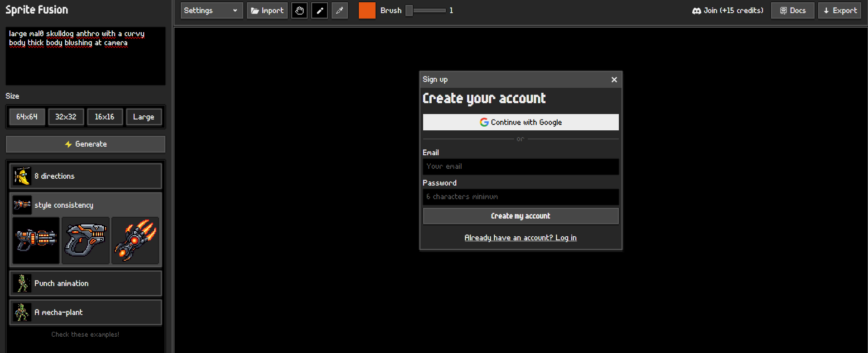The image size is (868, 353).
Task: Click the 'Sign up' dialog title
Action: pos(435,80)
